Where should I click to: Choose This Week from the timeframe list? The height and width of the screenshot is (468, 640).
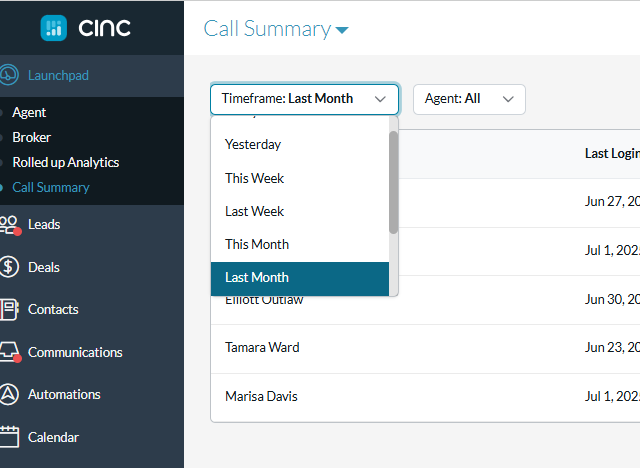tap(300, 178)
